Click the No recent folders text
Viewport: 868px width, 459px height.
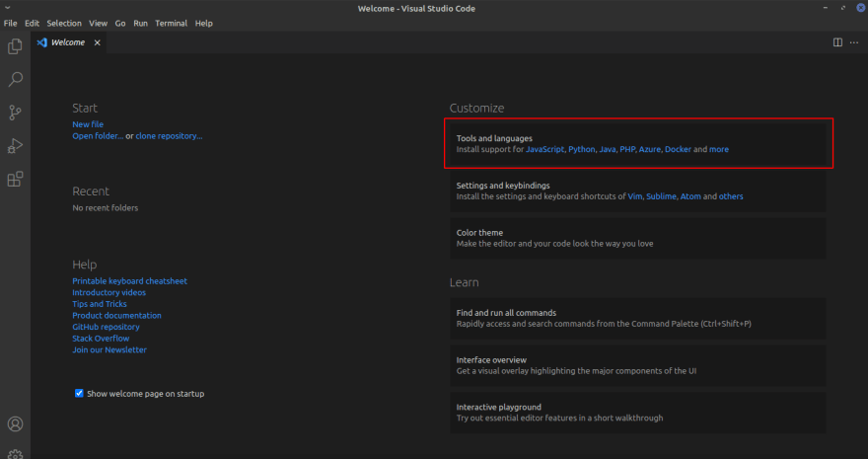[x=106, y=208]
